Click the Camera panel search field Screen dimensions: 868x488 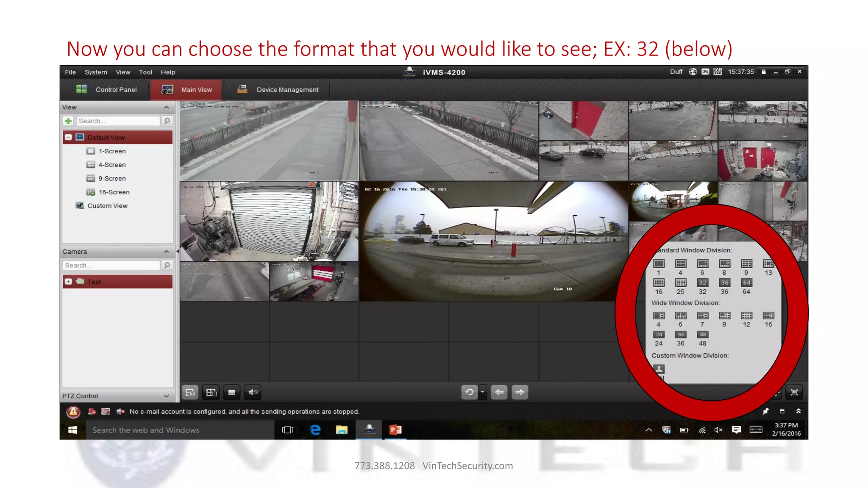[111, 265]
